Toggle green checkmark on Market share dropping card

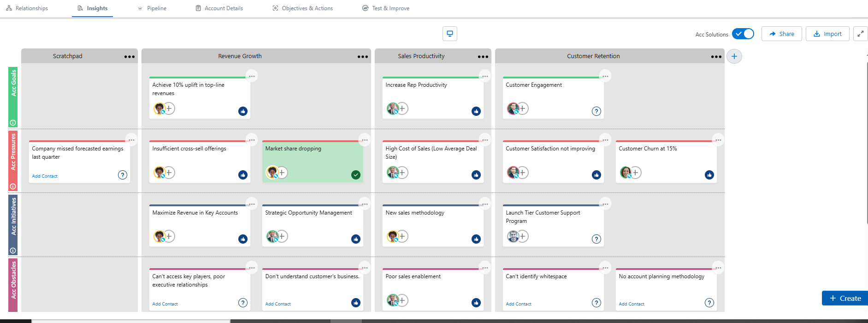[x=355, y=175]
